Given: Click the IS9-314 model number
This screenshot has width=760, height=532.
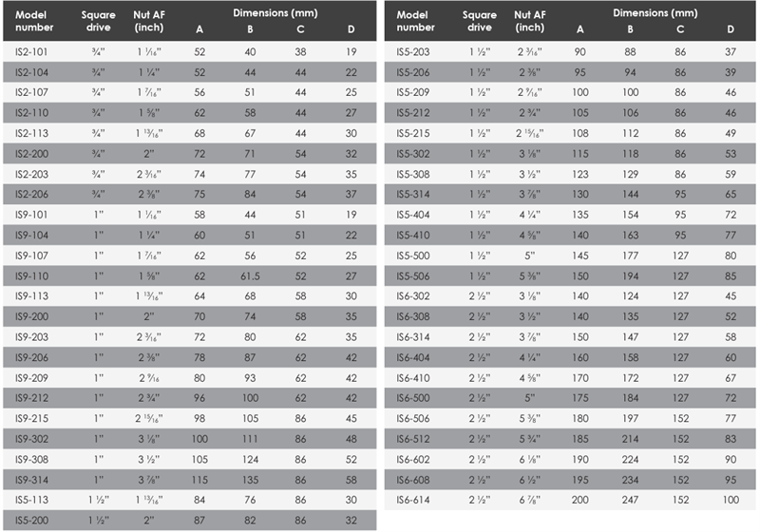Looking at the screenshot, I should point(31,480).
